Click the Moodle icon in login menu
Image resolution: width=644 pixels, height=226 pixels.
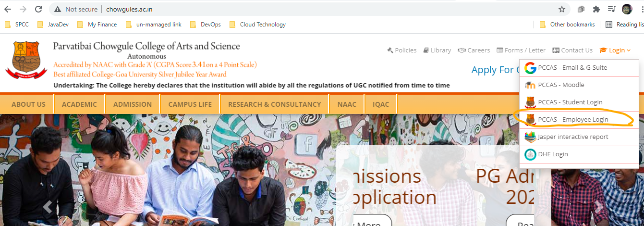[x=530, y=85]
